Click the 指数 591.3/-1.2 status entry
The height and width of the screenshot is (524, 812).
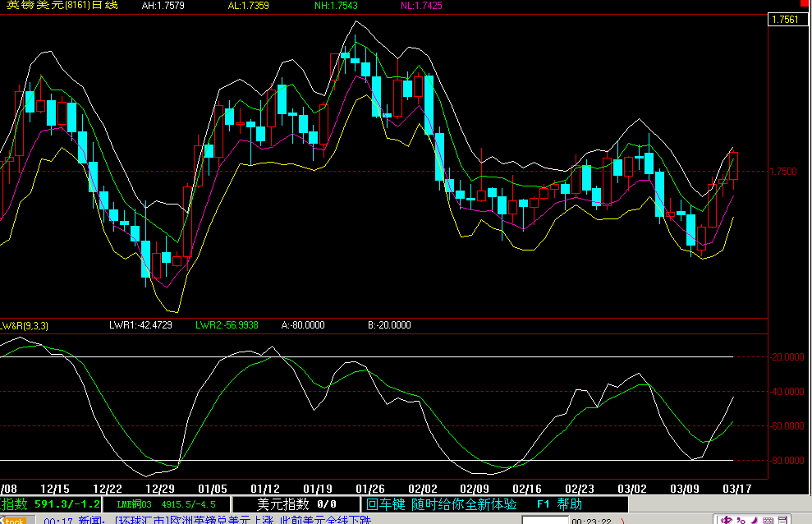pos(50,504)
